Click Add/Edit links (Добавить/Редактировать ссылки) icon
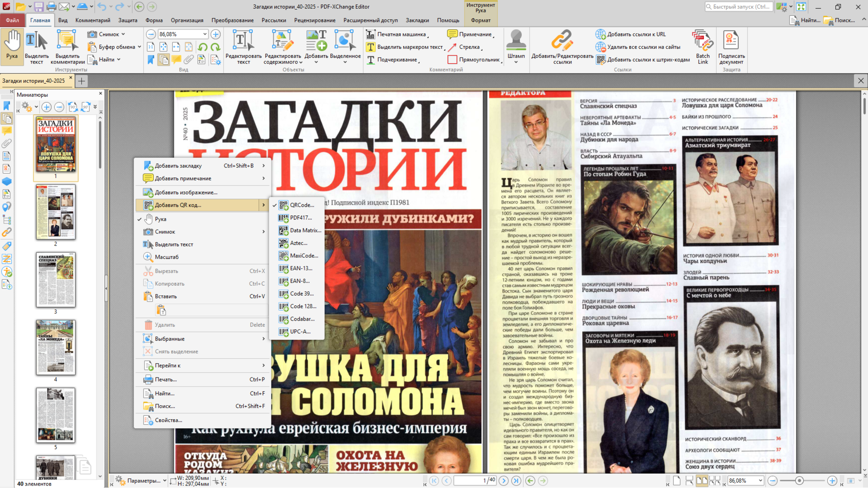868x488 pixels. point(562,45)
